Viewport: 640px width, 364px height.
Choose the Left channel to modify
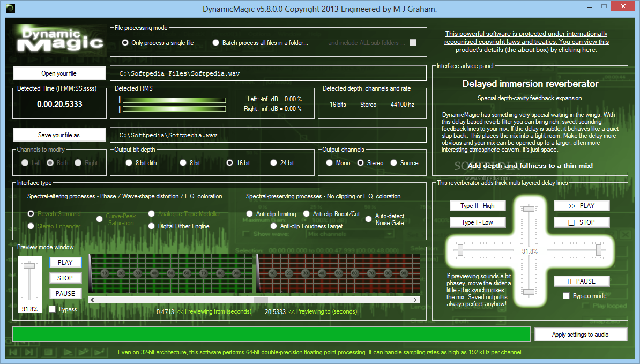pyautogui.click(x=31, y=163)
